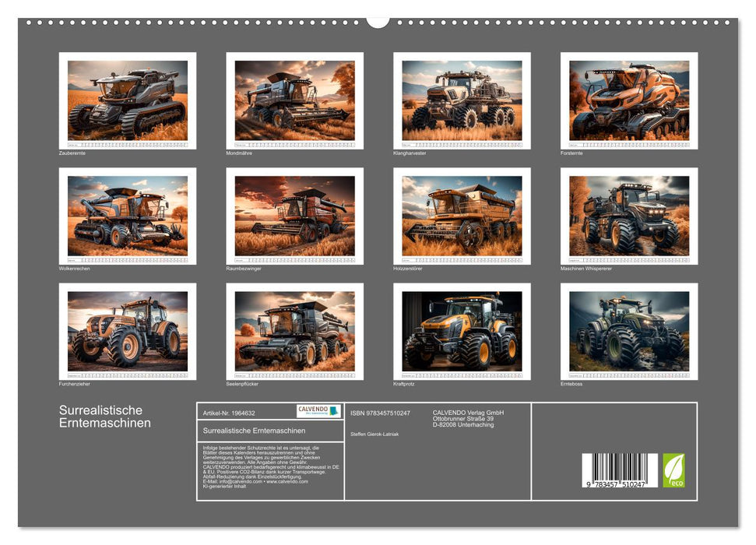
Task: Click the Maschinen Whisperer tractor picture
Action: coord(629,216)
